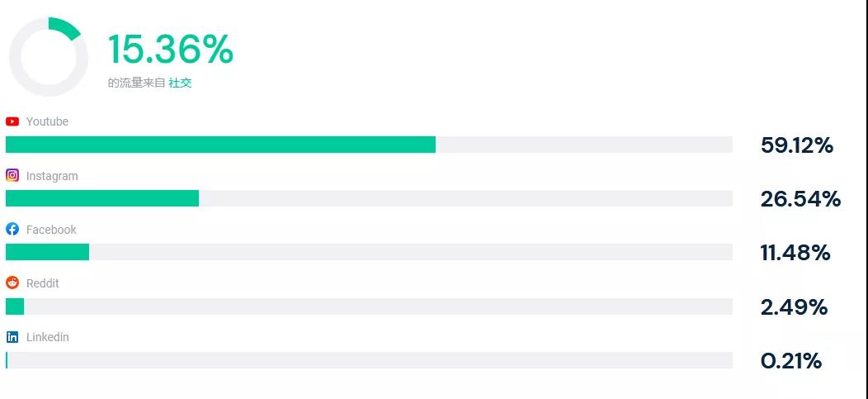This screenshot has height=399, width=868.
Task: Open the green 社交 link
Action: [180, 83]
